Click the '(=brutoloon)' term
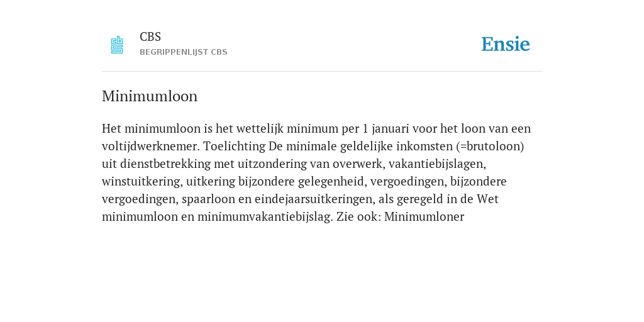This screenshot has width=644, height=322. pos(490,146)
